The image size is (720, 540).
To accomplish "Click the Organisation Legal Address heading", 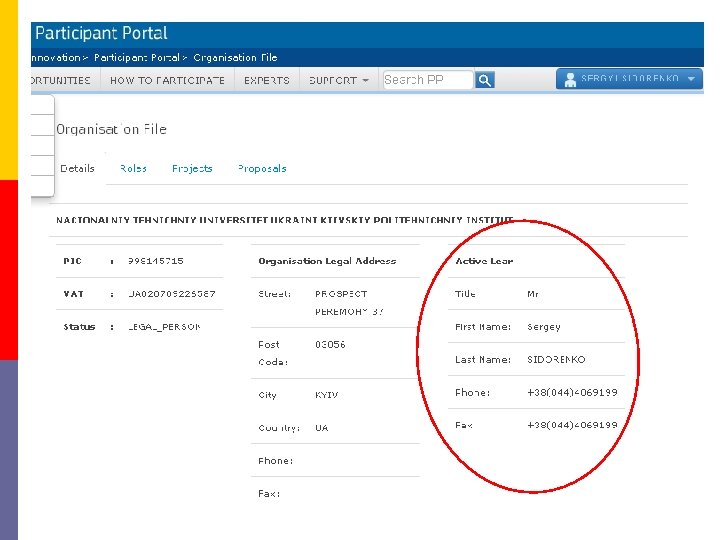I will click(x=327, y=261).
